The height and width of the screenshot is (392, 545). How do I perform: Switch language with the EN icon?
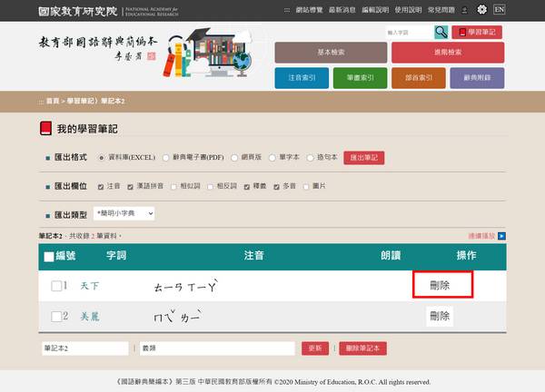(x=500, y=9)
